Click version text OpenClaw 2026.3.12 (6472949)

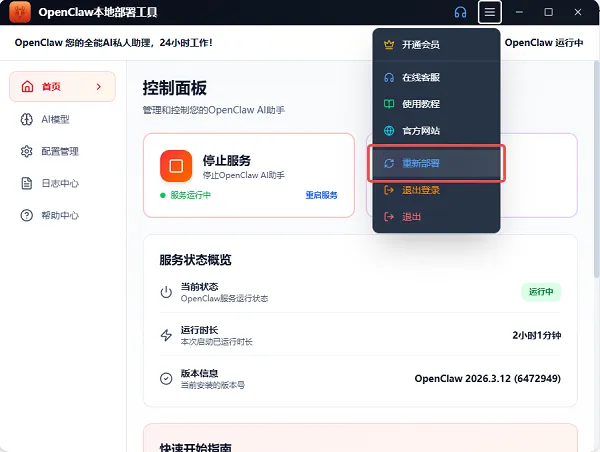point(488,379)
